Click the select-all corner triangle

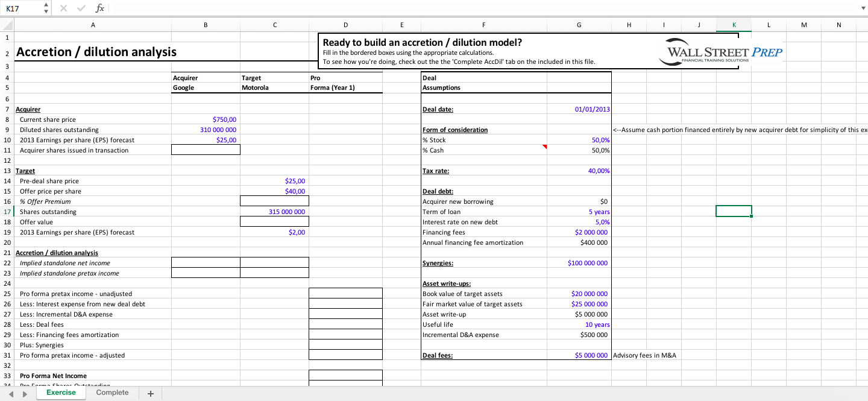[7, 25]
